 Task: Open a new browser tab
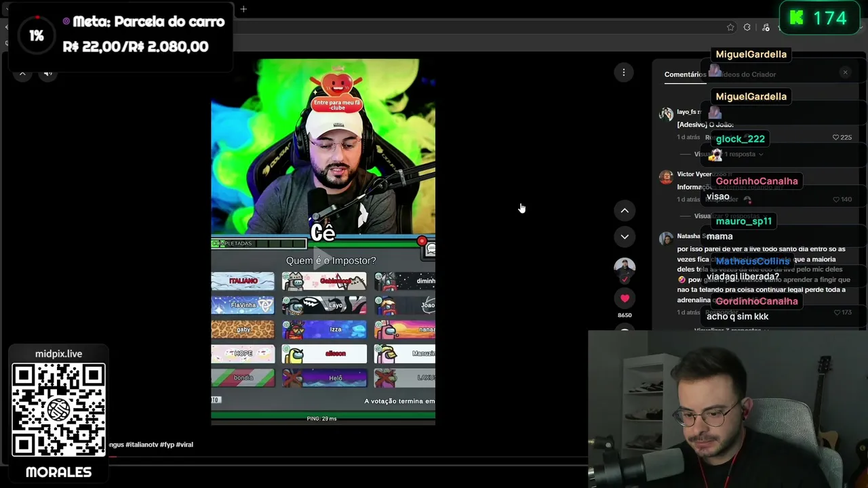click(x=243, y=9)
